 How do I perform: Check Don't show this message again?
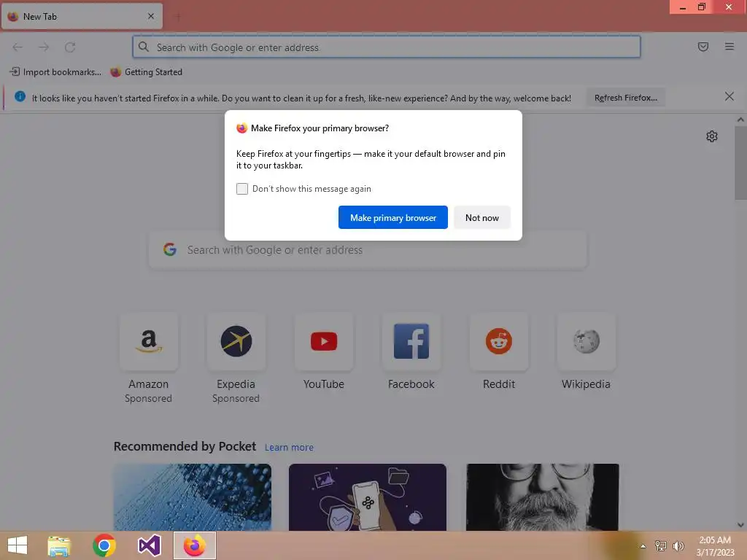pos(242,189)
